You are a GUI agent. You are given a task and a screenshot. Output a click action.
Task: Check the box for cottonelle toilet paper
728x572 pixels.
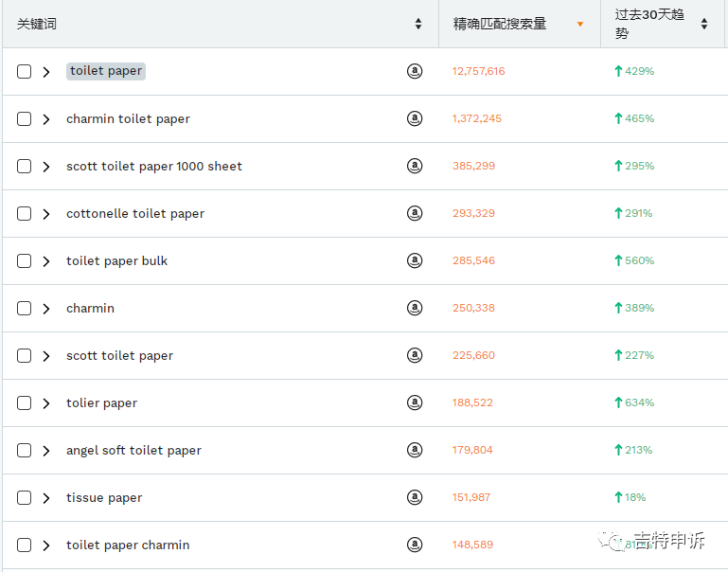pos(25,214)
